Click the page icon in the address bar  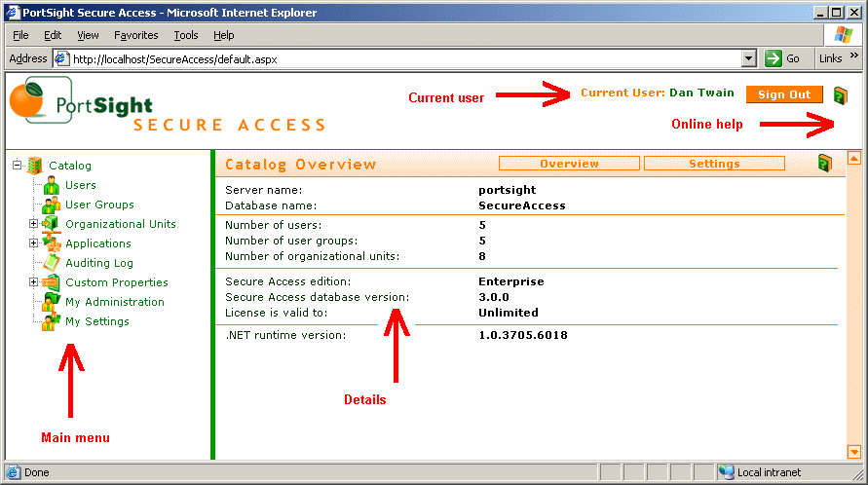[62, 58]
